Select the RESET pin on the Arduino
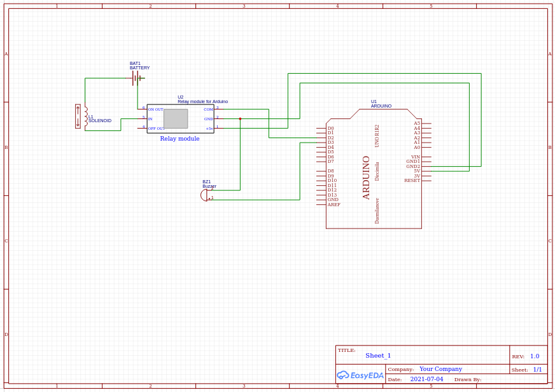The width and height of the screenshot is (555, 392). tap(412, 180)
